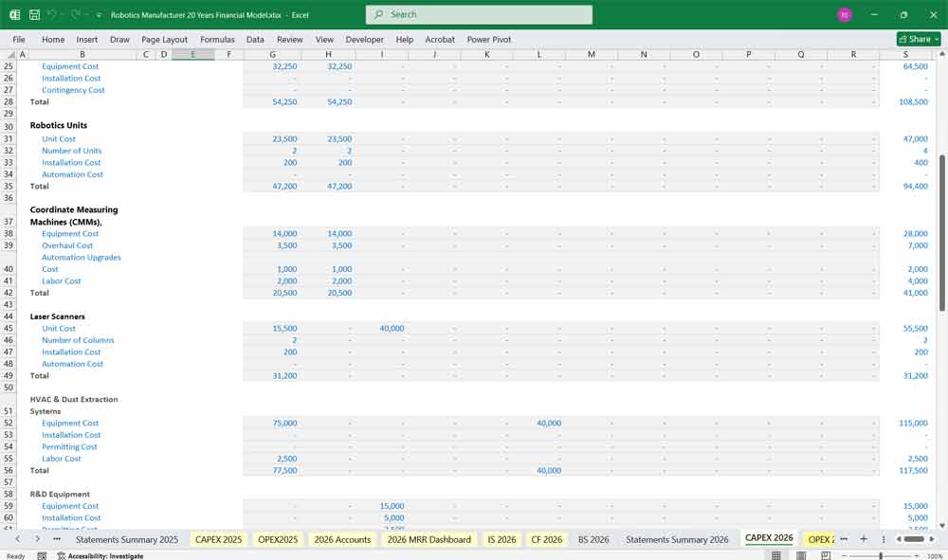Screen dimensions: 948x560
Task: Switch to the CF 2026 sheet tab
Action: [546, 539]
